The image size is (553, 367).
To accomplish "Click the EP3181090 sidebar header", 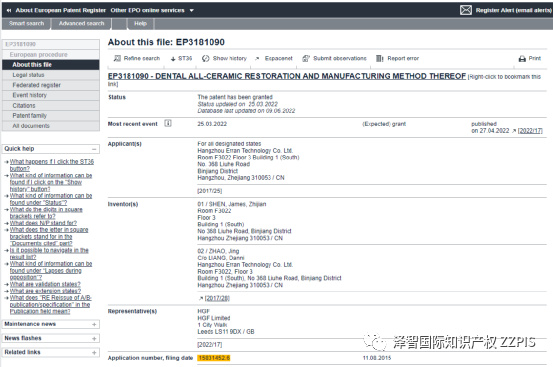I will pyautogui.click(x=51, y=44).
